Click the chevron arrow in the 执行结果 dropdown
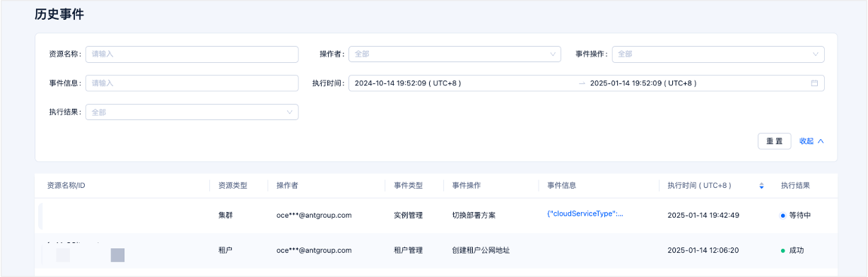The height and width of the screenshot is (277, 868). 290,112
